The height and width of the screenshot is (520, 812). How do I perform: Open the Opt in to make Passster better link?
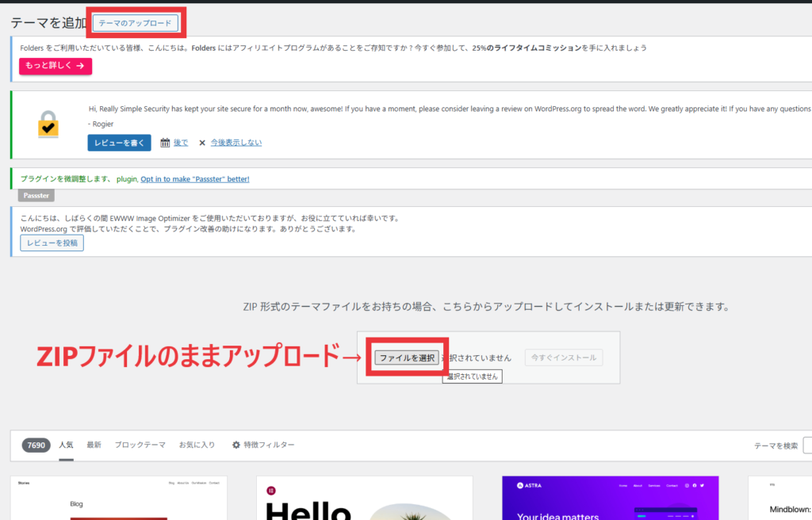pos(195,179)
